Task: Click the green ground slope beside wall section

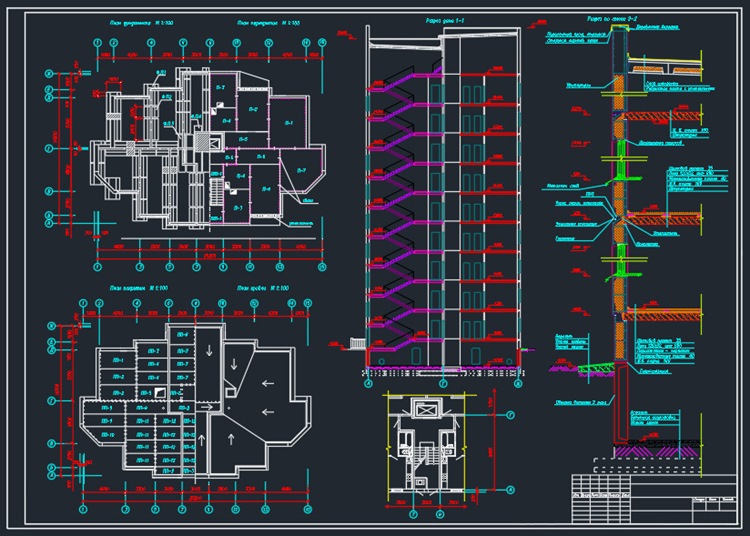Action: 596,368
